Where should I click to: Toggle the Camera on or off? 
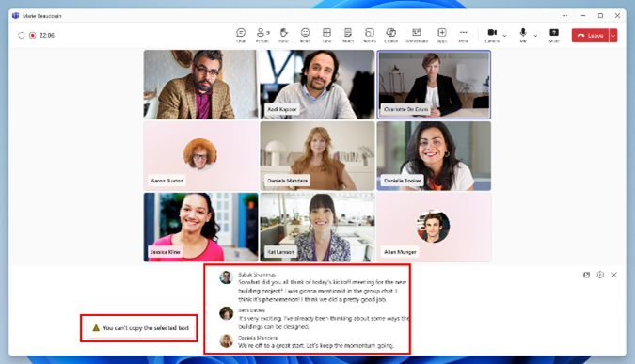[492, 35]
